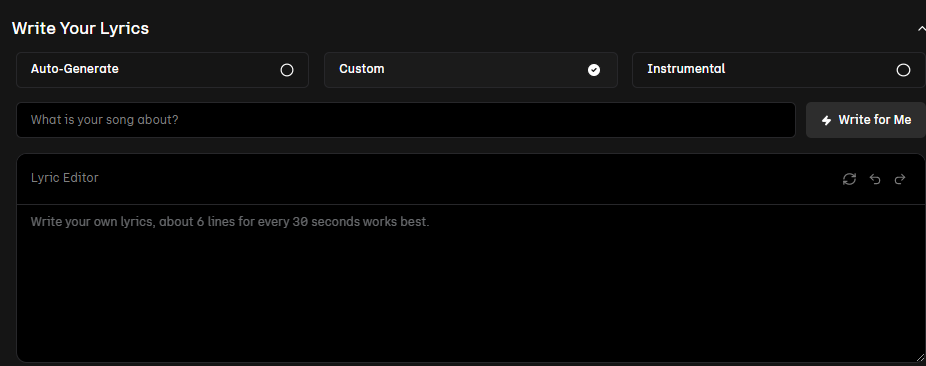Switch to the Auto-Generate lyrics label
This screenshot has width=926, height=366.
pos(74,69)
